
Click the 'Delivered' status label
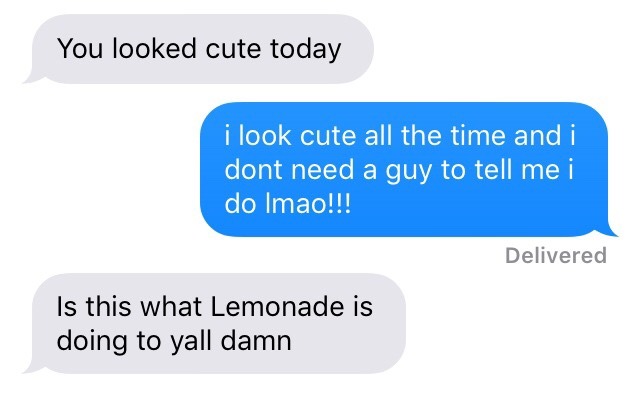tap(556, 255)
